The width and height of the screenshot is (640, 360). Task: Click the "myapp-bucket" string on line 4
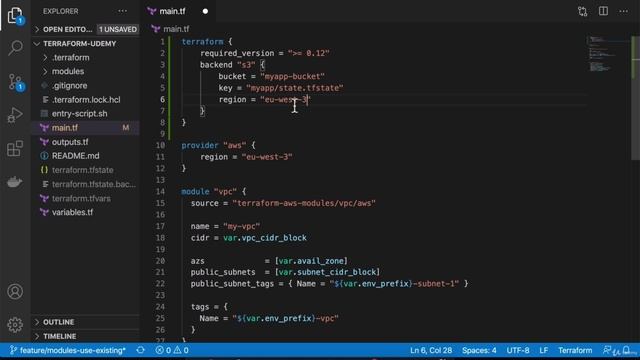[x=292, y=76]
